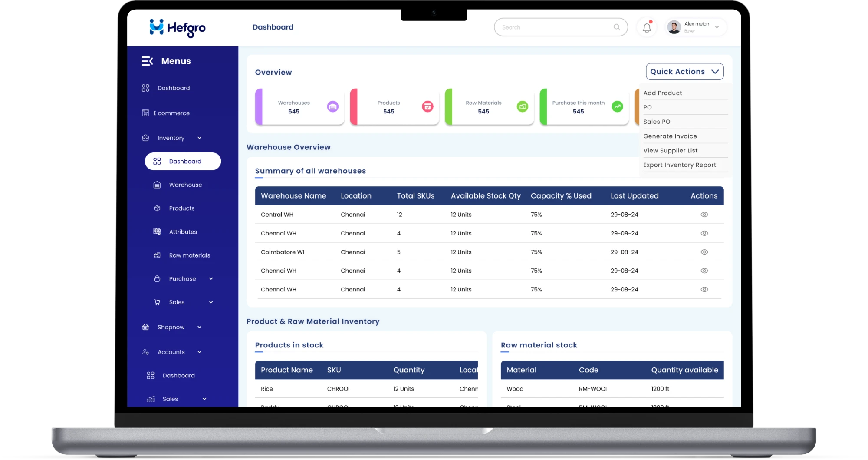This screenshot has height=460, width=868.
Task: Select Generate Invoice from quick actions
Action: pos(670,136)
